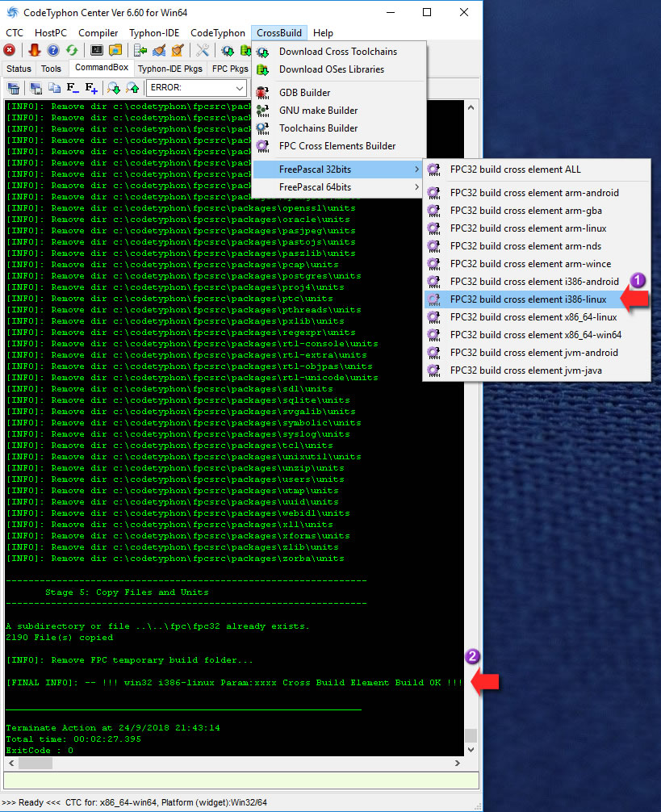This screenshot has height=812, width=661.
Task: Click the red stop/abort icon in the toolbar
Action: point(10,50)
